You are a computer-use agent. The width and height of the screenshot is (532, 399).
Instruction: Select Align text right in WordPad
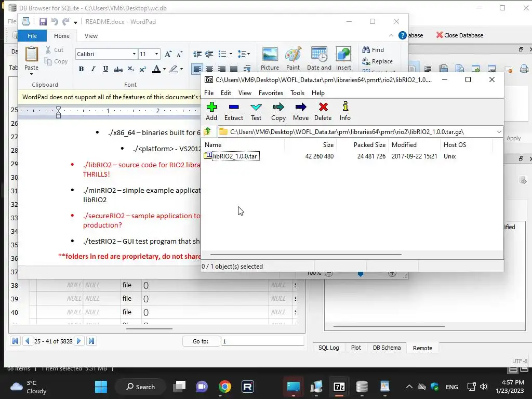[x=221, y=69]
